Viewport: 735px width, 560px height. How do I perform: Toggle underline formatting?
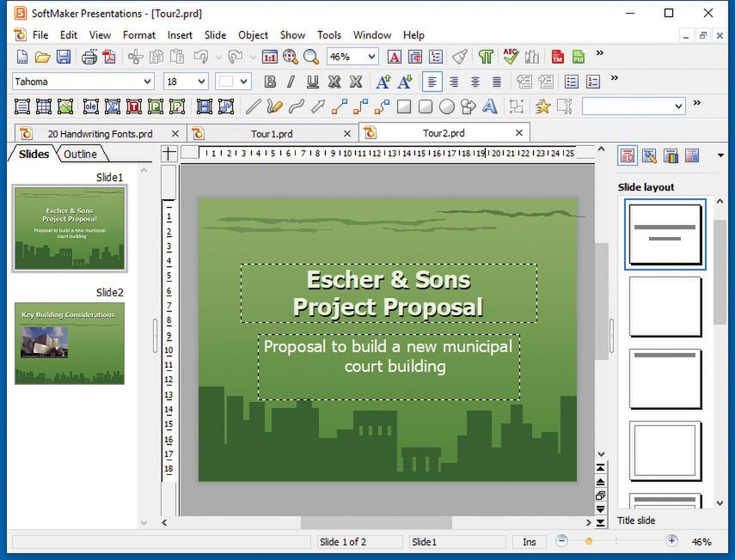pos(312,82)
